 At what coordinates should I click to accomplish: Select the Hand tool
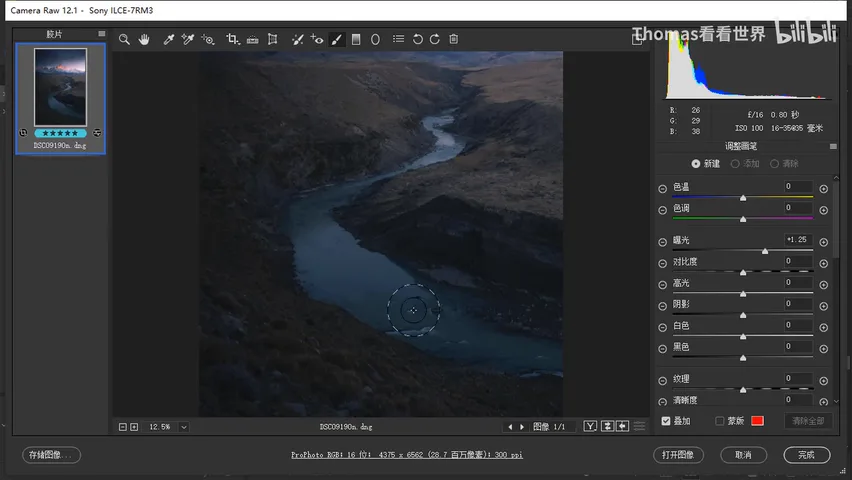[x=144, y=39]
